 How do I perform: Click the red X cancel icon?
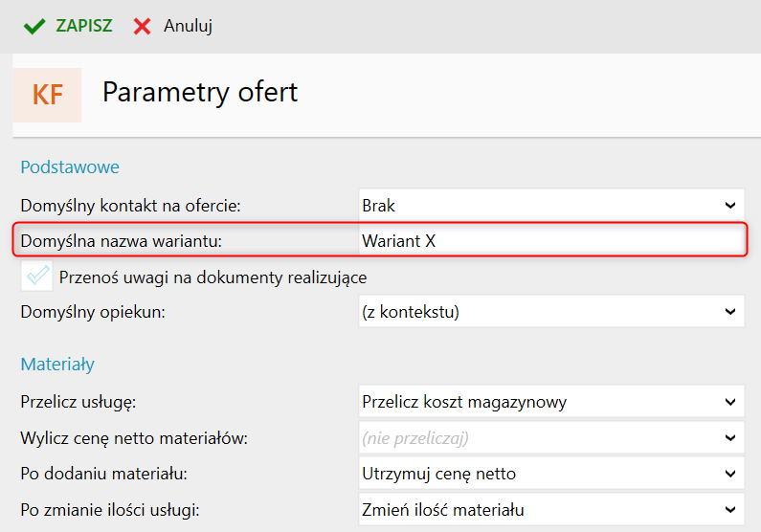143,26
